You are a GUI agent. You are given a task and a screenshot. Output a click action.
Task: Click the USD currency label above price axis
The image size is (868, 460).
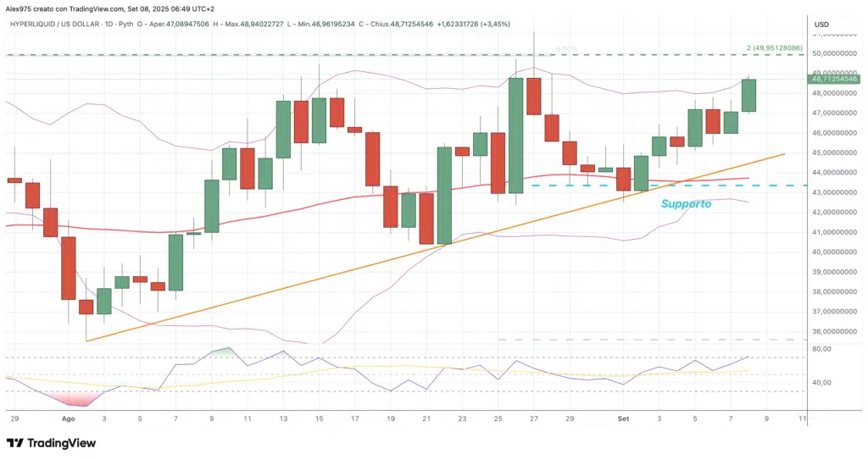click(x=821, y=25)
